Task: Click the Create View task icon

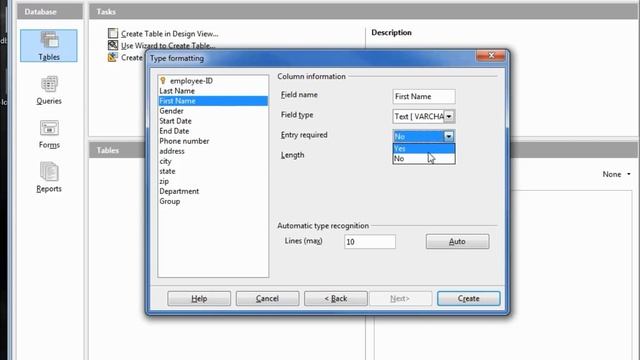Action: point(112,57)
